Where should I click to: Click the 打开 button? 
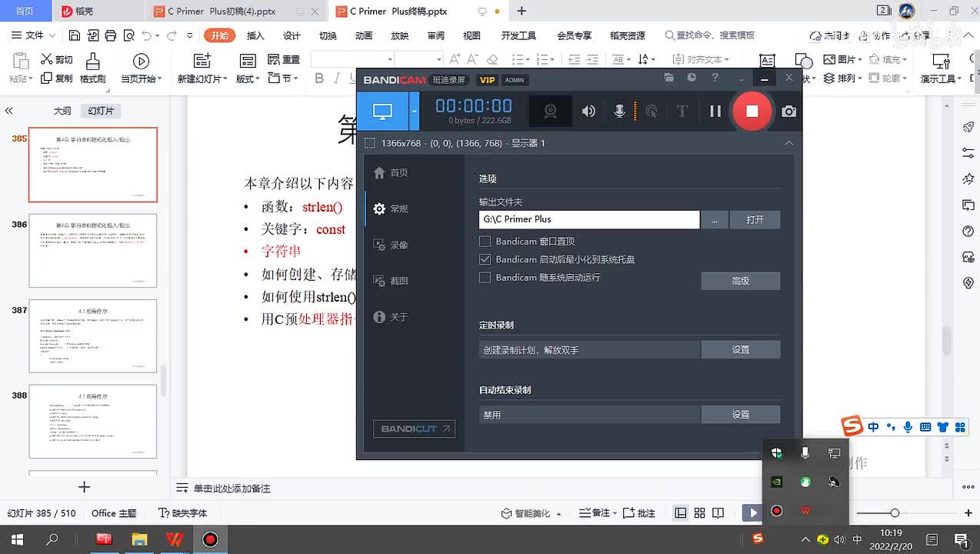(755, 219)
